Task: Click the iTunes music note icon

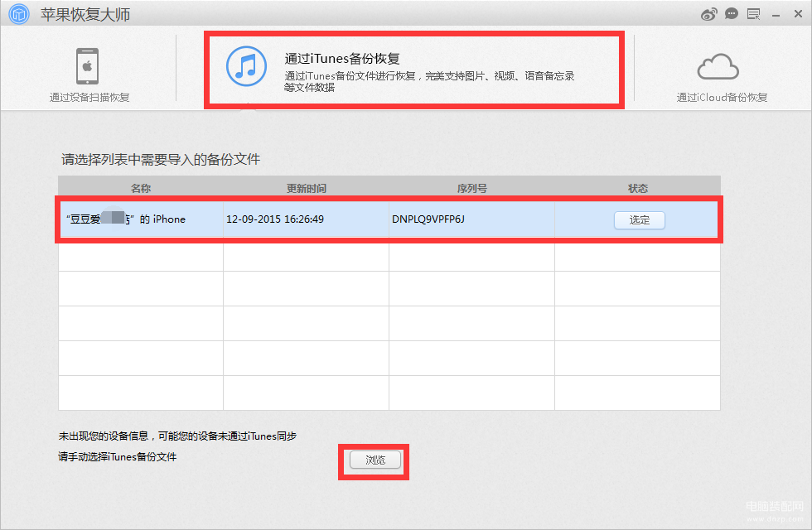Action: pyautogui.click(x=247, y=66)
